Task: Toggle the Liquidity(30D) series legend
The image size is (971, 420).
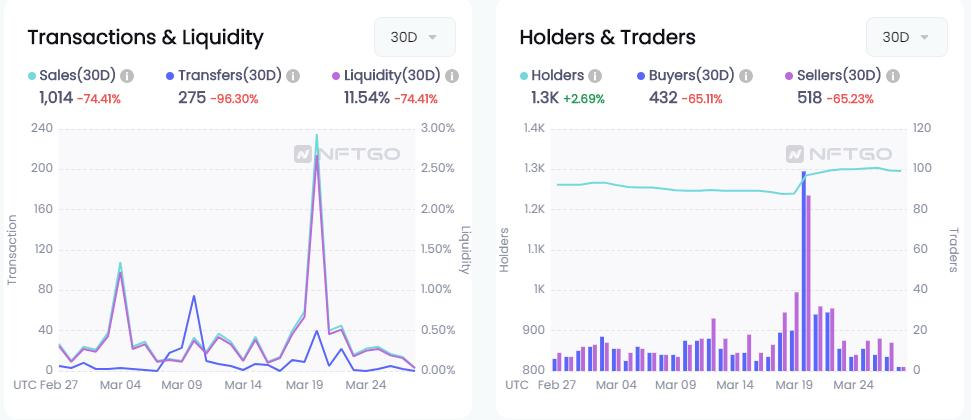Action: coord(386,76)
